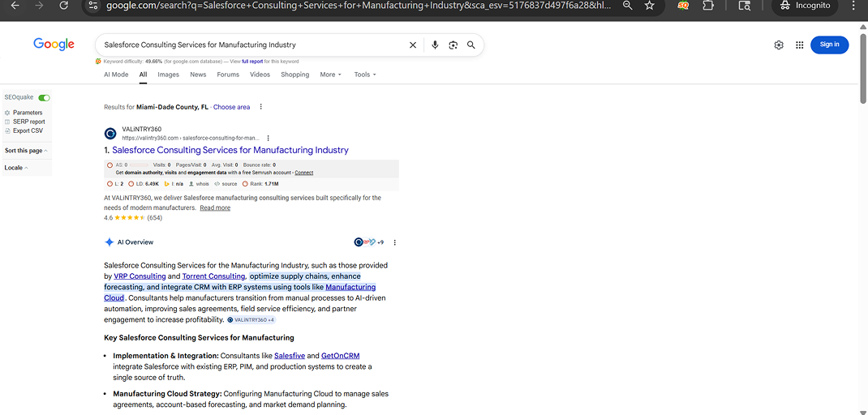The width and height of the screenshot is (868, 415).
Task: Open Google apps grid
Action: (799, 45)
